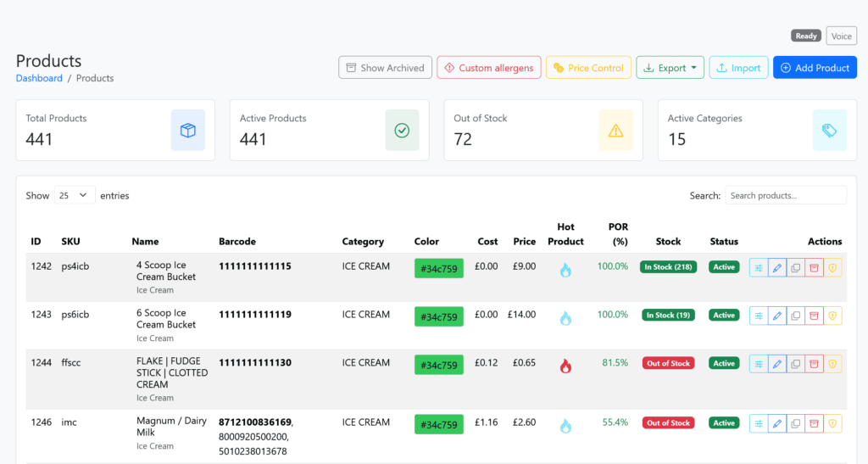Edit the FLAKE FUDGE STICK product
This screenshot has width=868, height=464.
pos(777,364)
